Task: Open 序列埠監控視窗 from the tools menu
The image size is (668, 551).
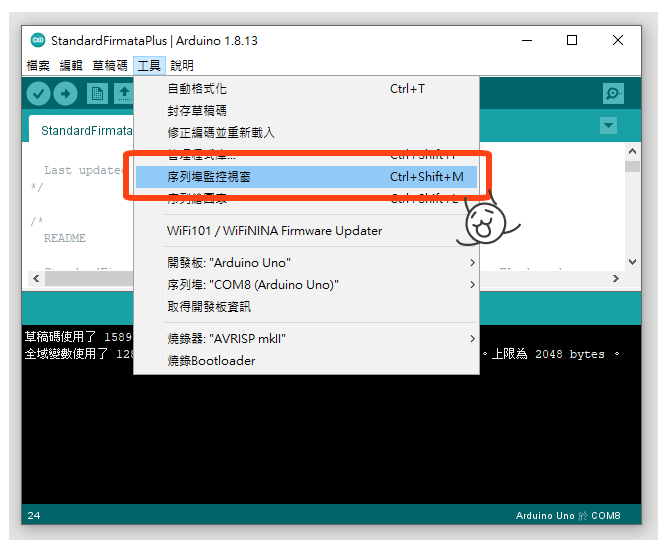Action: coord(306,176)
